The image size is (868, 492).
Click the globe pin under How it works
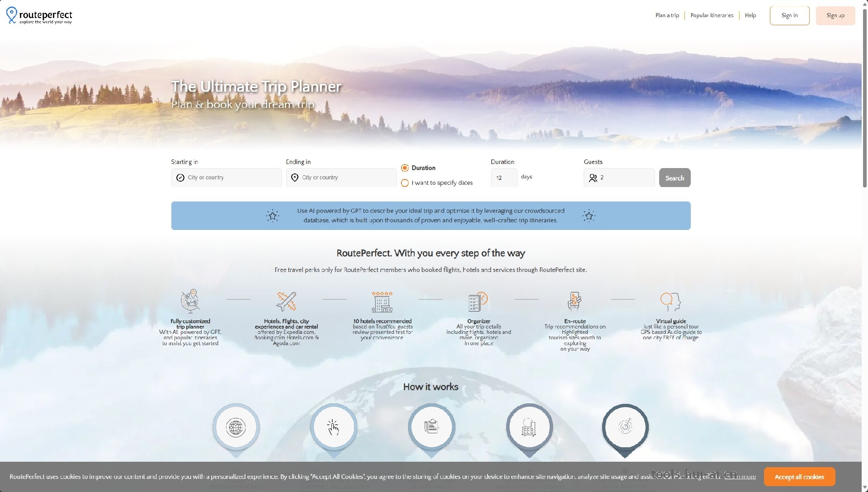coord(236,427)
